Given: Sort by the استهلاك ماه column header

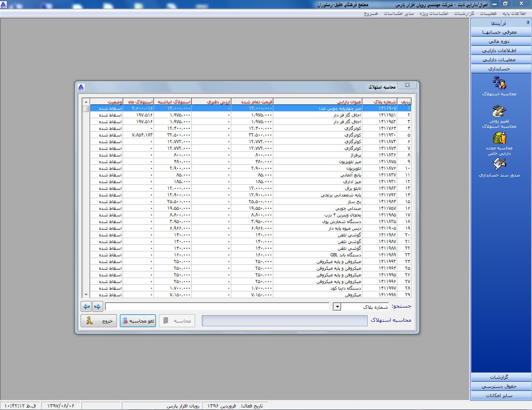Looking at the screenshot, I should pyautogui.click(x=139, y=102).
